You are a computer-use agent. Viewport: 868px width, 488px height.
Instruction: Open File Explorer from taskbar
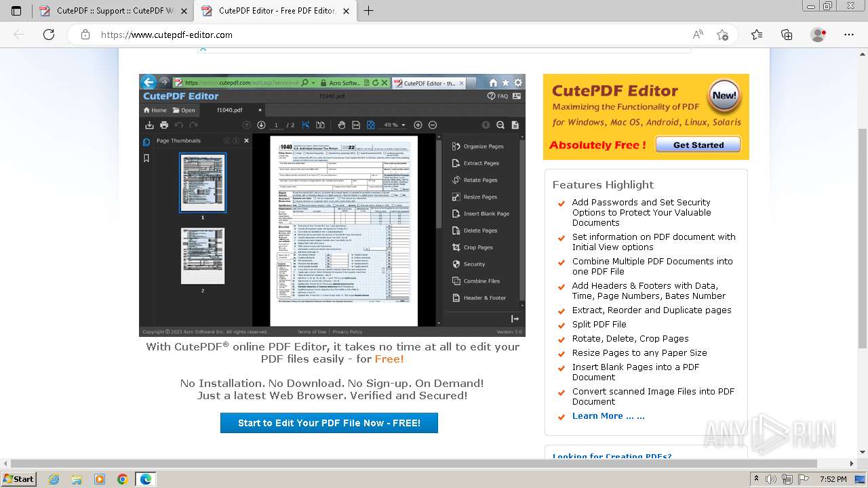(77, 479)
